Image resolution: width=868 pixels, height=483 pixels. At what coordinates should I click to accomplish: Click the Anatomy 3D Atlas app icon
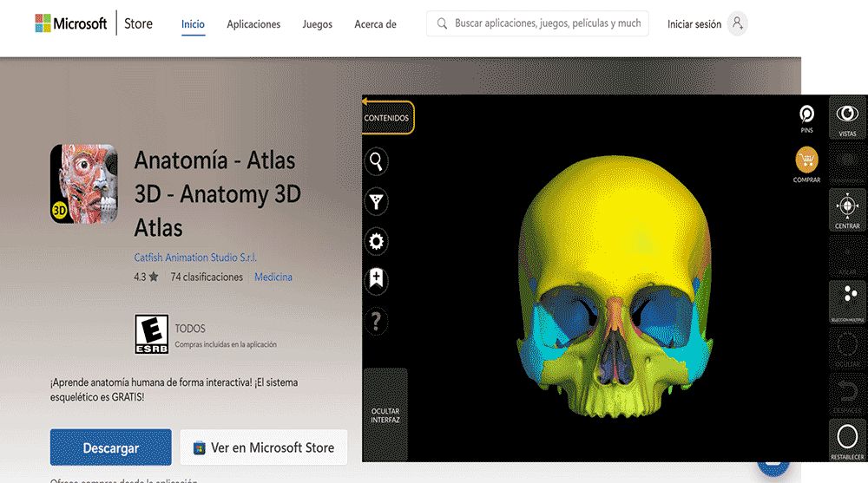(83, 184)
